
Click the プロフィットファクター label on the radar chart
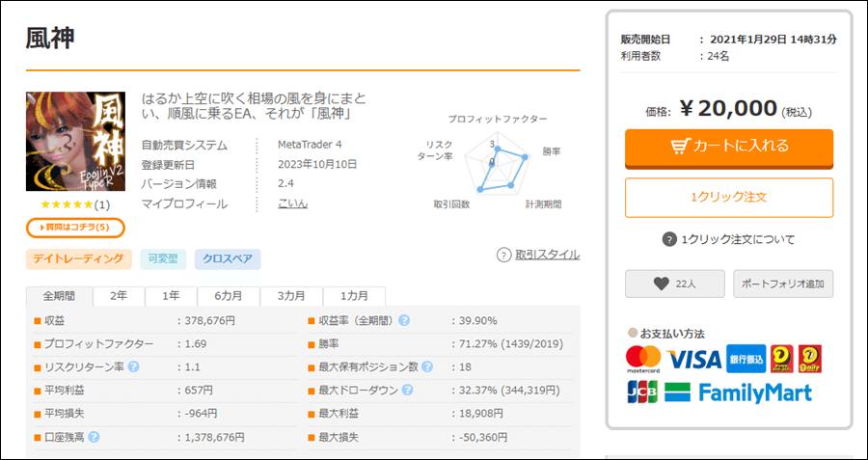[497, 119]
